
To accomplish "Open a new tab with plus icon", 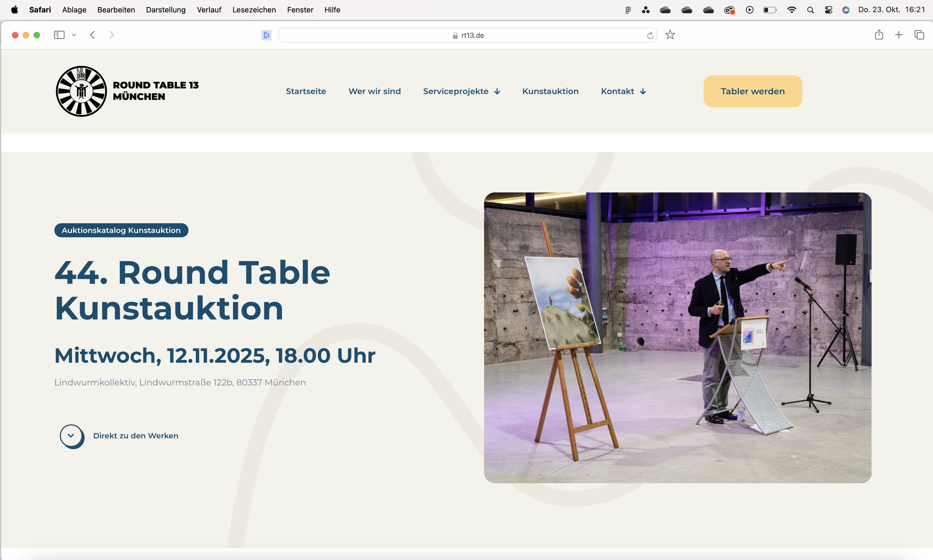I will pyautogui.click(x=899, y=35).
